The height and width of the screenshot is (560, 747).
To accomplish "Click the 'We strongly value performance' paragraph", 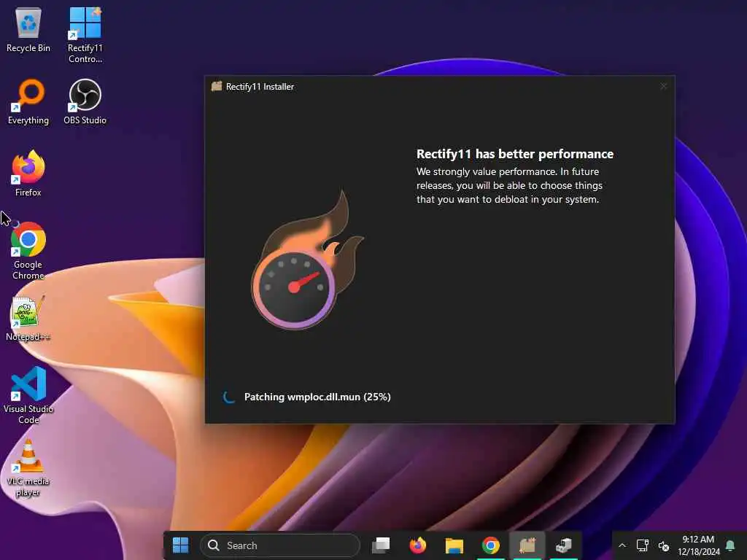I will [x=509, y=185].
